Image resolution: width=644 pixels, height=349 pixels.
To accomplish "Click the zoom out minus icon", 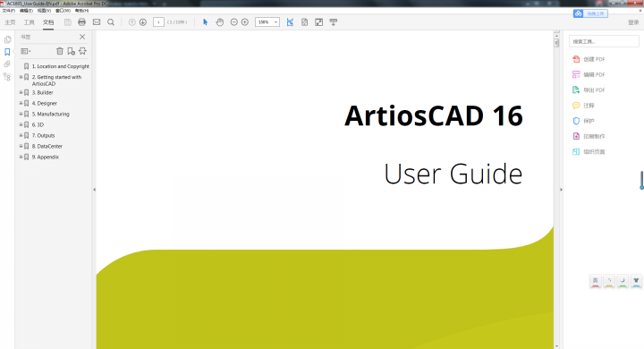I will point(234,22).
